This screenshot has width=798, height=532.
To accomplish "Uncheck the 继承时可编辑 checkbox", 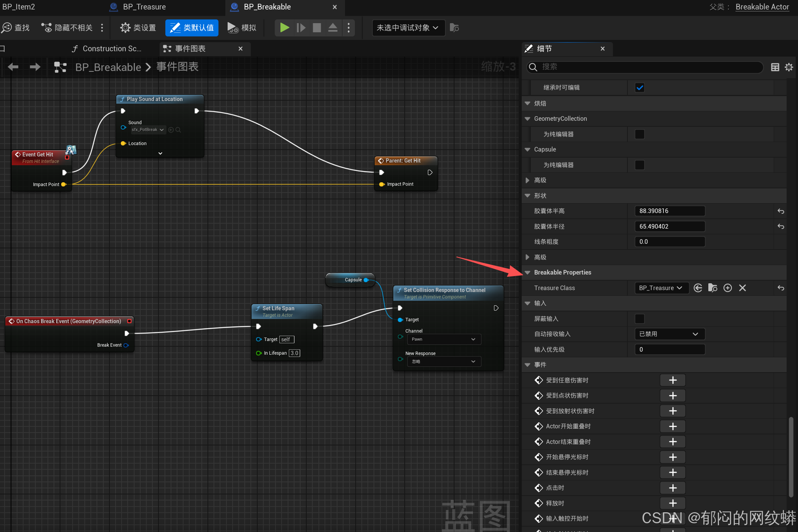I will click(x=640, y=88).
